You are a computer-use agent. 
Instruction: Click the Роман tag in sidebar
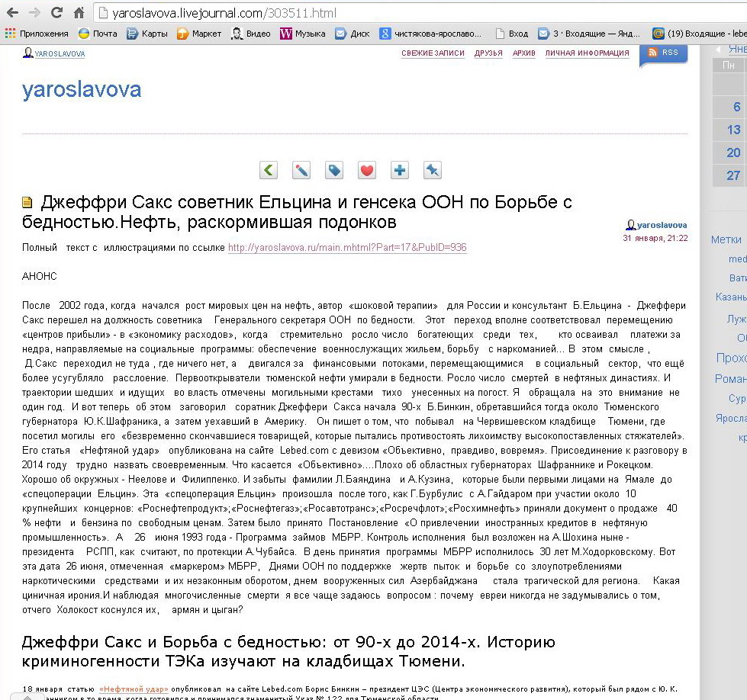click(x=730, y=378)
